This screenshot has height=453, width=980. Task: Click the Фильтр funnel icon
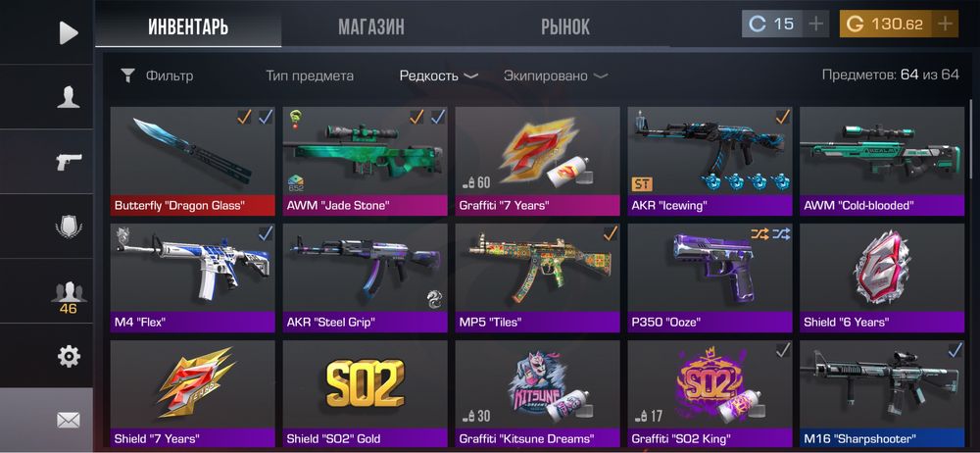pos(127,76)
